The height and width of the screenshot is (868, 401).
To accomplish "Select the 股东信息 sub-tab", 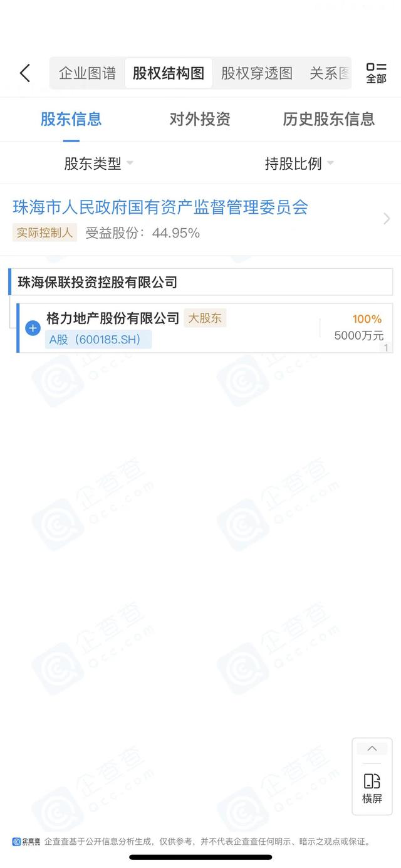I will (x=71, y=119).
